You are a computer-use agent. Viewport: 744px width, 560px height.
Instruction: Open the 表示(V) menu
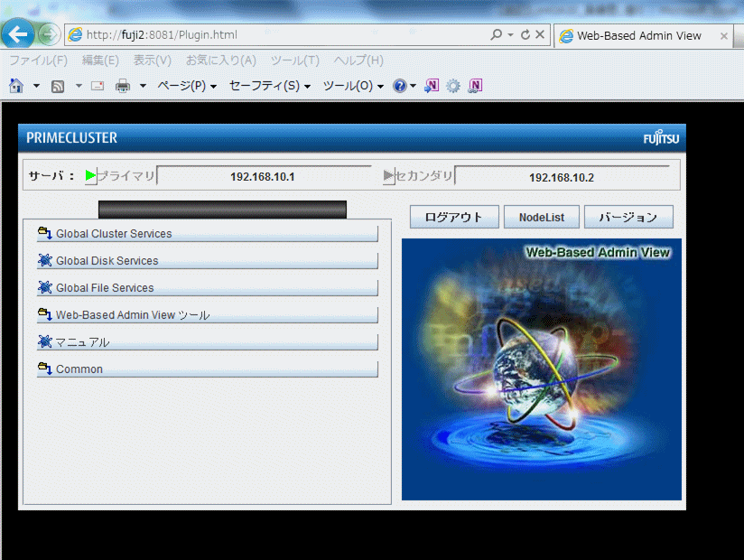[153, 61]
